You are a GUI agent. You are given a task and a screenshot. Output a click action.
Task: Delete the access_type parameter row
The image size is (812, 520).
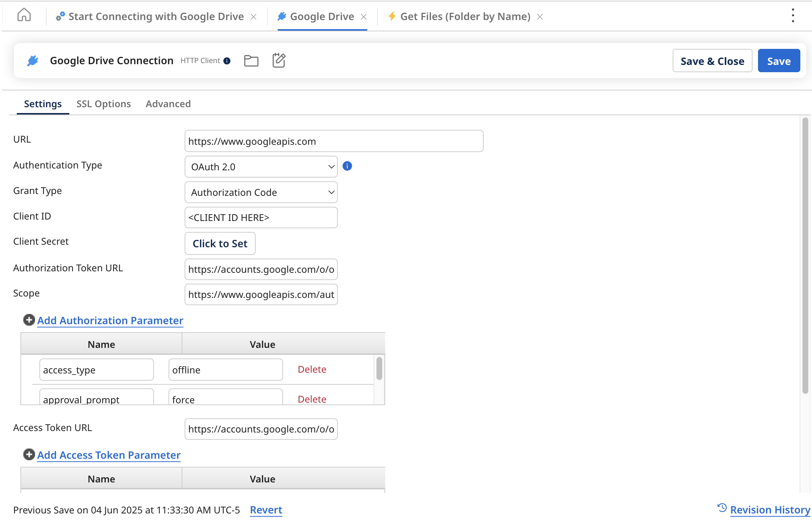click(x=312, y=369)
